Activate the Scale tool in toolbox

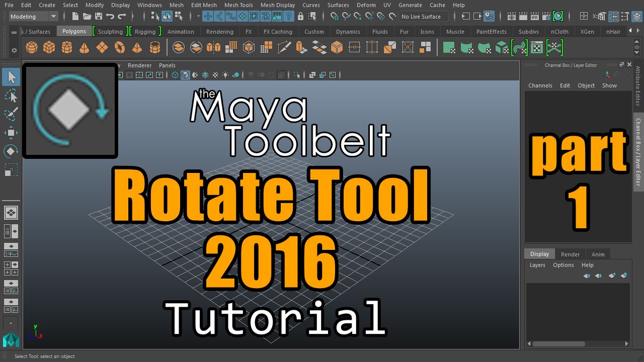pyautogui.click(x=11, y=170)
